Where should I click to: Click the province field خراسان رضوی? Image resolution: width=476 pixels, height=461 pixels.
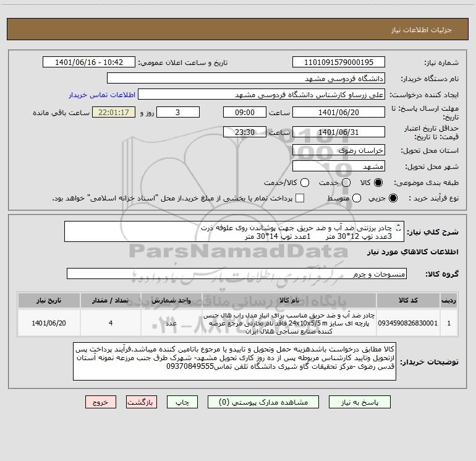339,150
